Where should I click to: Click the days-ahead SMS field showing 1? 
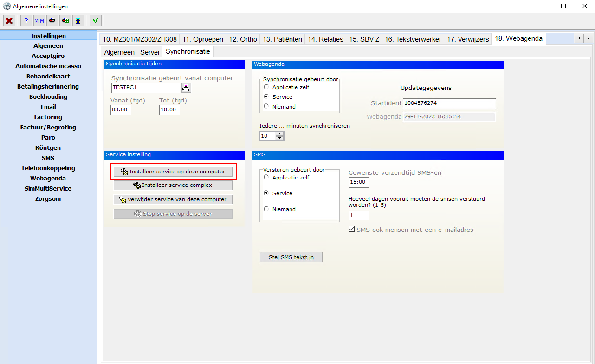(x=359, y=215)
